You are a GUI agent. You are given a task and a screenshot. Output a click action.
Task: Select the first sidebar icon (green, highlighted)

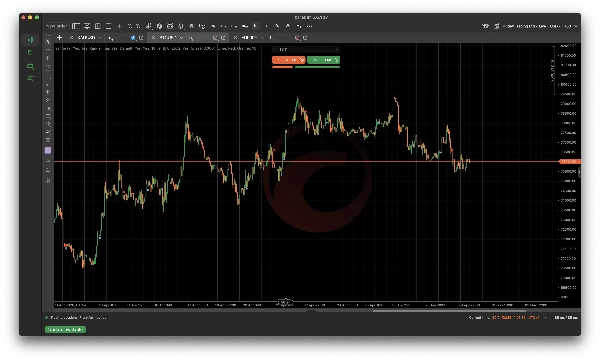(30, 40)
